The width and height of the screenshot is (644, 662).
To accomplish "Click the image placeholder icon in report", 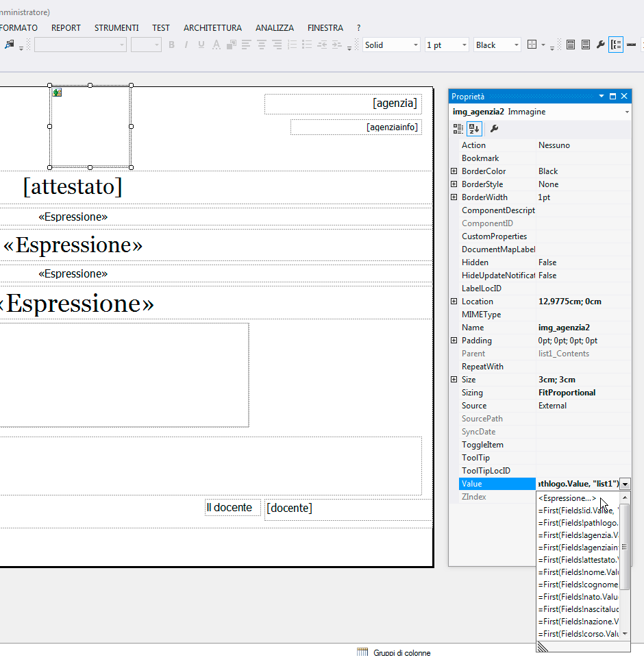I will click(x=57, y=93).
